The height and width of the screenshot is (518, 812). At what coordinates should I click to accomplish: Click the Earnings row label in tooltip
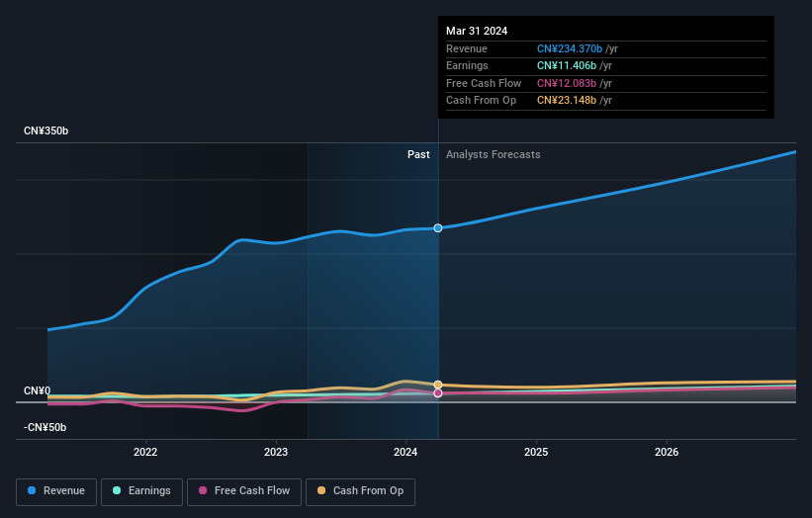pyautogui.click(x=467, y=65)
